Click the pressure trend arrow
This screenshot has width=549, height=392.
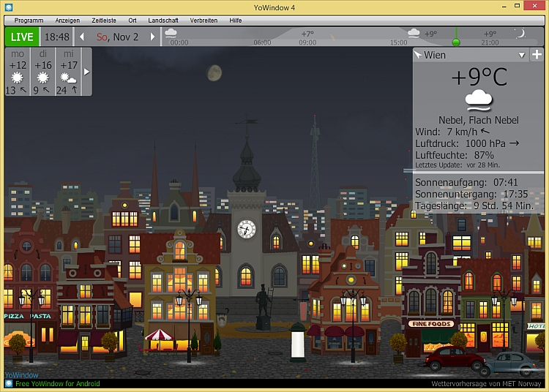[514, 143]
